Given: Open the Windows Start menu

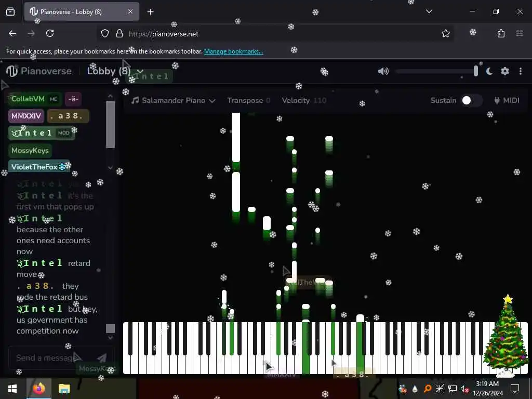Looking at the screenshot, I should pos(12,389).
